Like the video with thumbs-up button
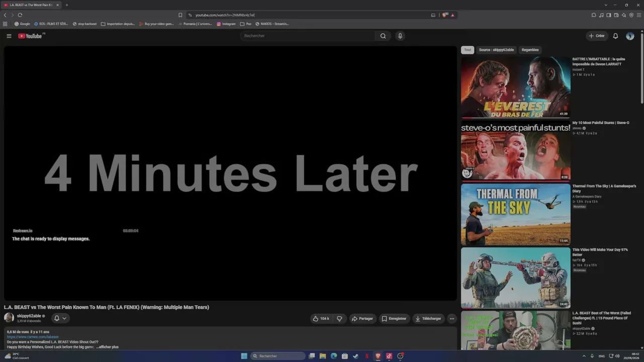Viewport: 644px width, 362px height. tap(321, 318)
